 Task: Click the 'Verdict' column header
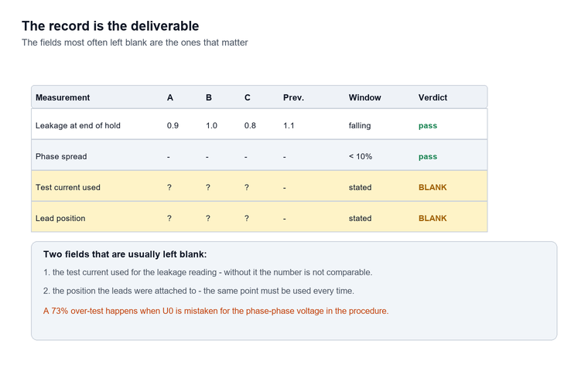432,97
